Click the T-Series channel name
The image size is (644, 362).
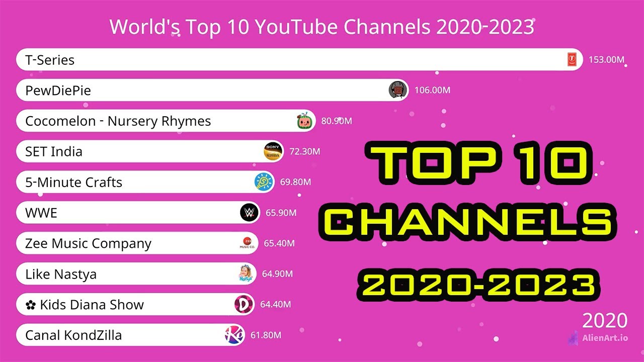(50, 60)
